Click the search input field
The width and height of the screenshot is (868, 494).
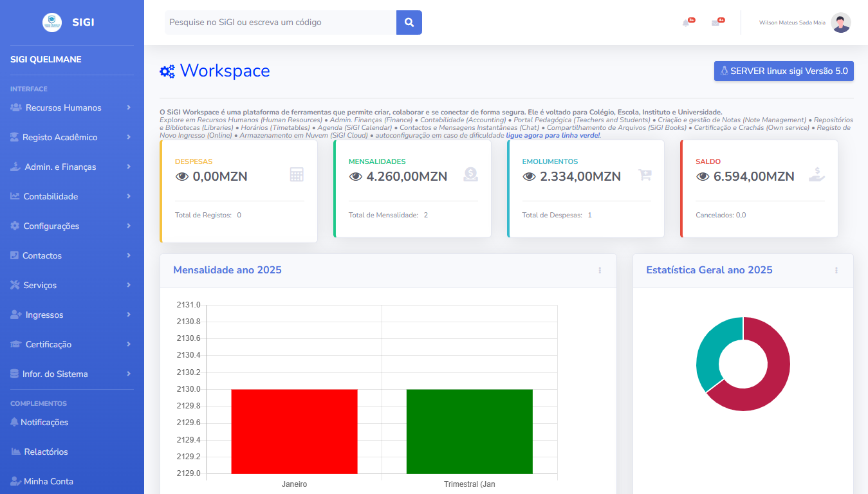277,22
